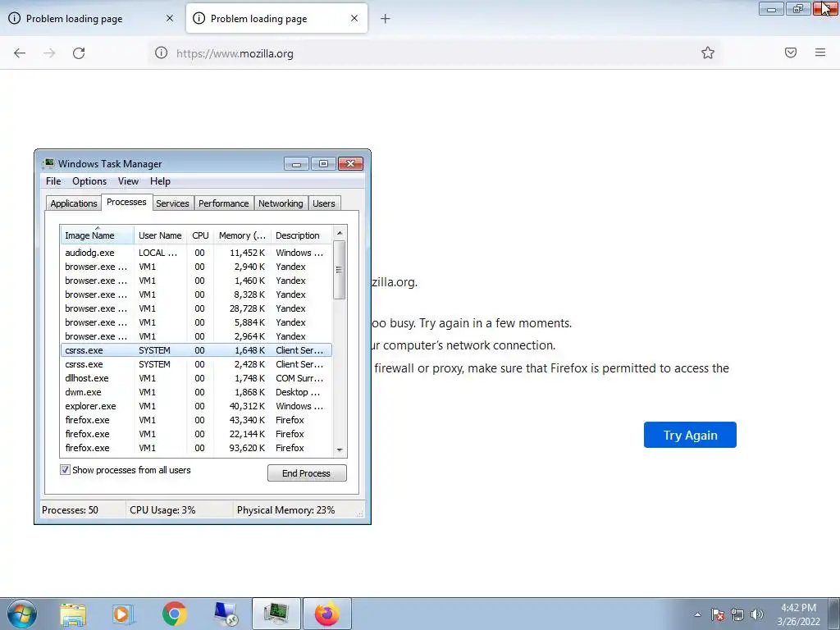This screenshot has width=840, height=630.
Task: Click the Show desktop button on taskbar
Action: point(833,614)
